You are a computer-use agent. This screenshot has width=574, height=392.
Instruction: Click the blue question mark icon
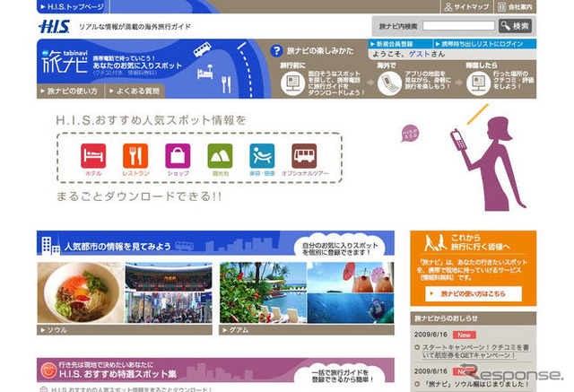tap(277, 51)
